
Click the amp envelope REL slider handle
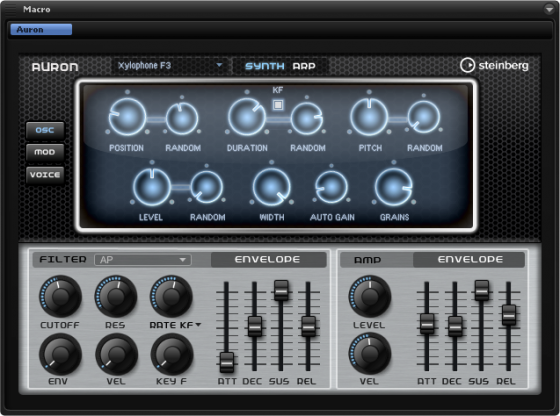[x=509, y=315]
